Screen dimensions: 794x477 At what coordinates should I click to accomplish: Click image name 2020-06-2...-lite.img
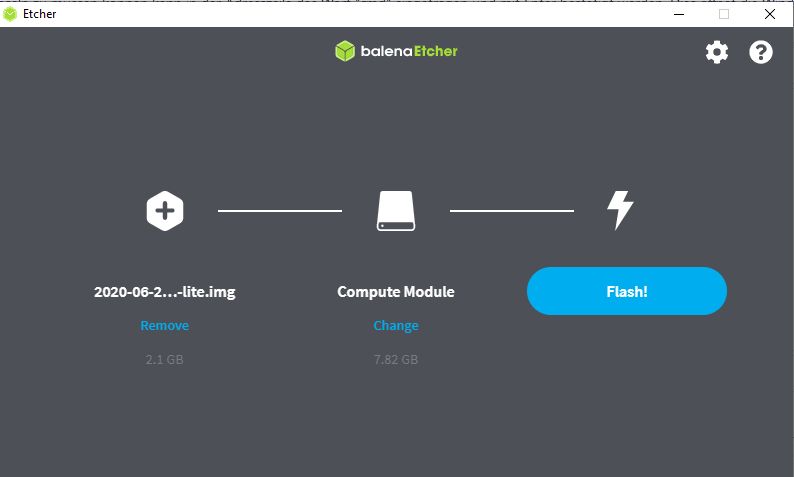(165, 292)
